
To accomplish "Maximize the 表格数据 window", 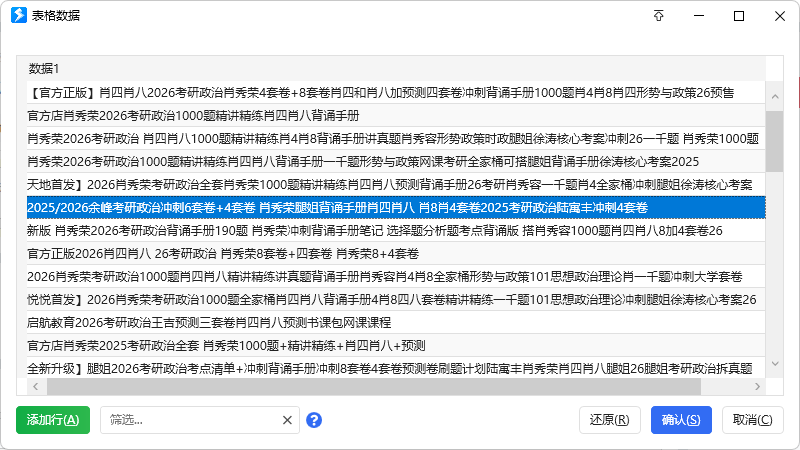I will 739,16.
